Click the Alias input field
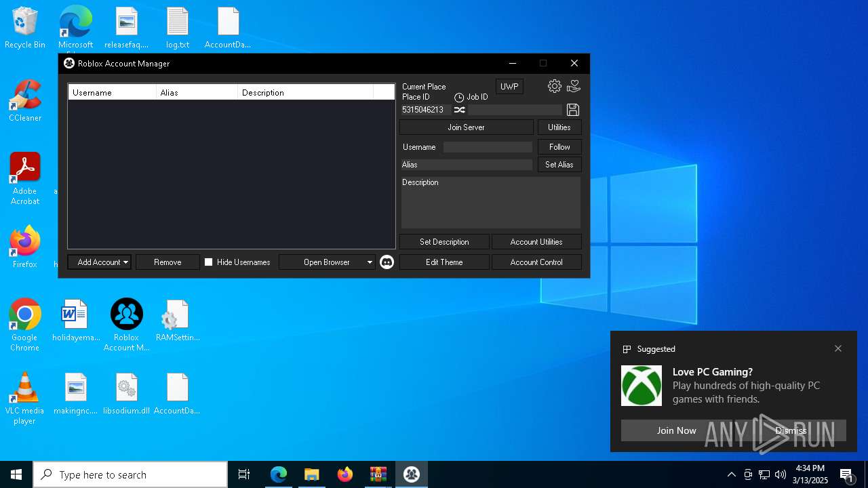Screen dimensions: 868x488 click(467, 165)
